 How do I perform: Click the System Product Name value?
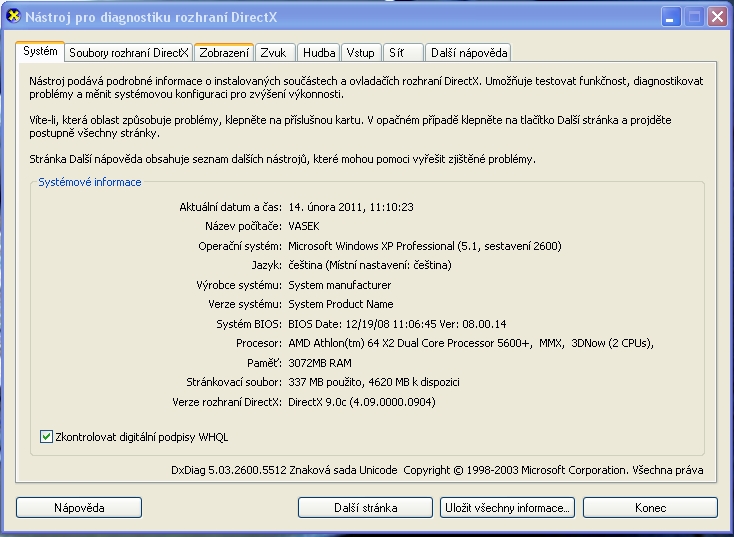click(341, 304)
